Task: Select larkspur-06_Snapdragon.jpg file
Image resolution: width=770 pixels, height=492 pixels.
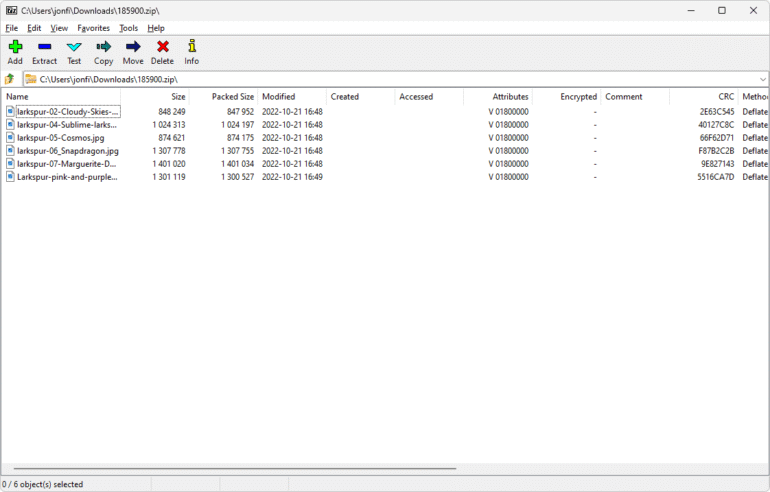Action: pyautogui.click(x=67, y=151)
